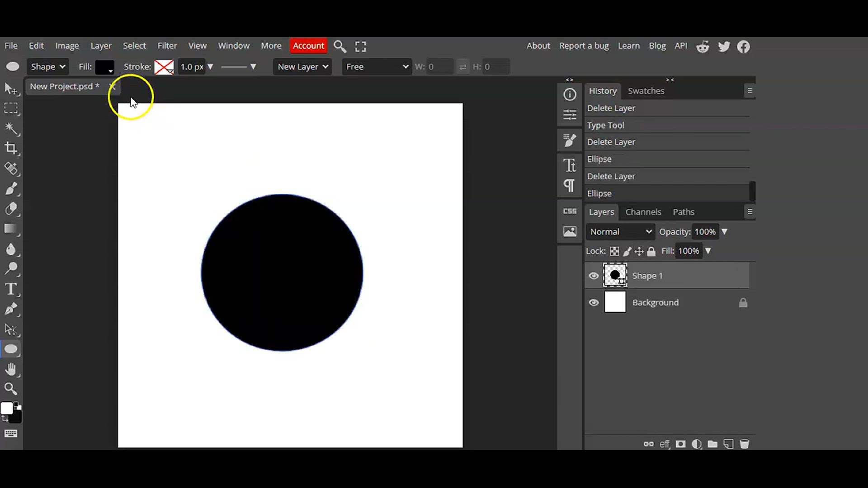
Task: Open the Info panel icon
Action: (570, 94)
